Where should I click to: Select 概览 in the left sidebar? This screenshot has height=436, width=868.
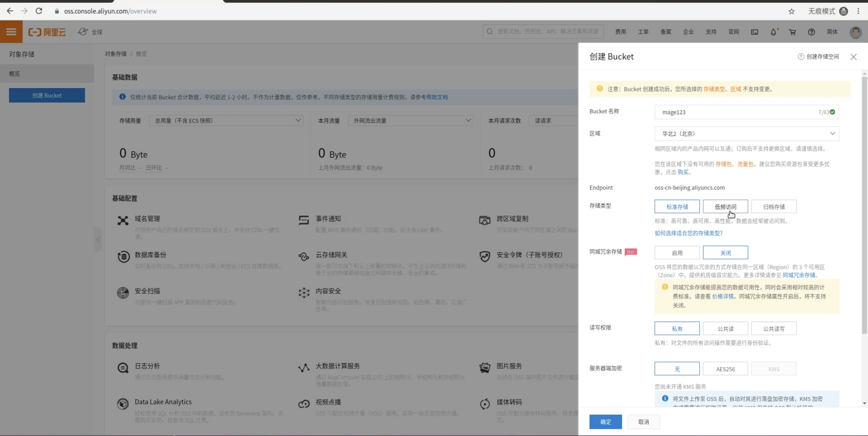14,74
